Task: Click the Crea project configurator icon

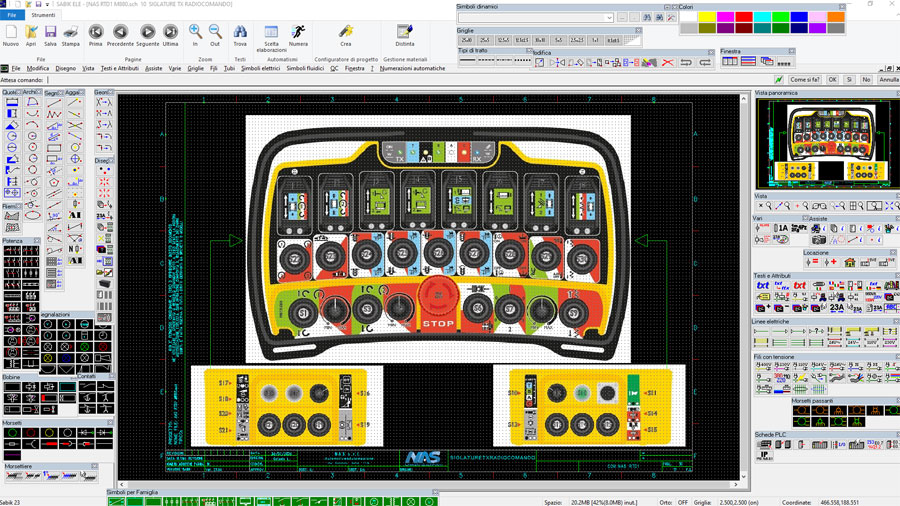Action: click(x=345, y=33)
